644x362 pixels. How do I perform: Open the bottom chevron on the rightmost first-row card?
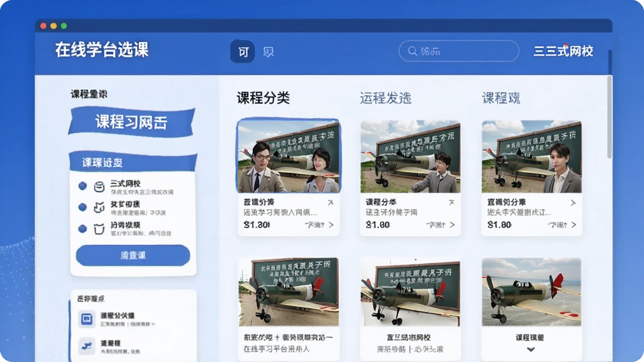click(x=574, y=225)
